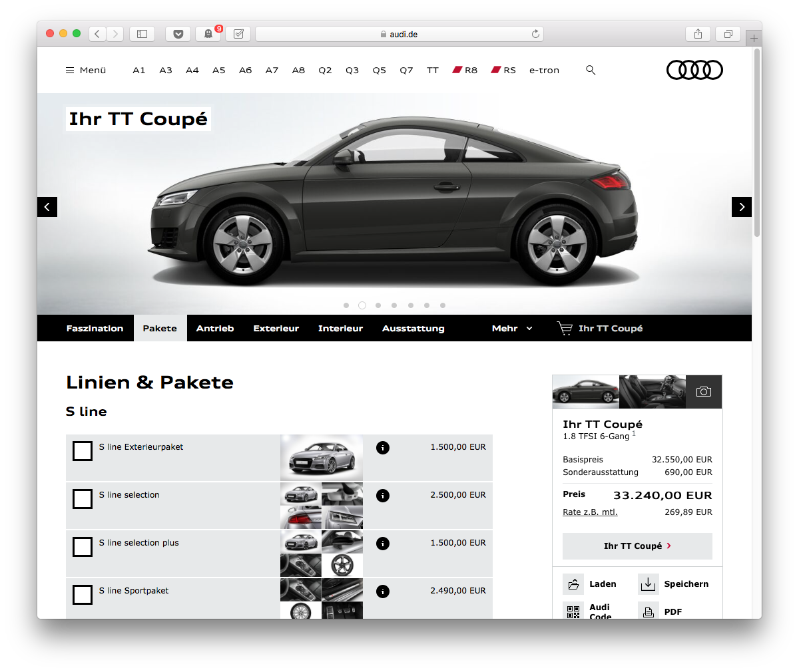The image size is (799, 672).
Task: Open the Exterieur tab
Action: 276,328
